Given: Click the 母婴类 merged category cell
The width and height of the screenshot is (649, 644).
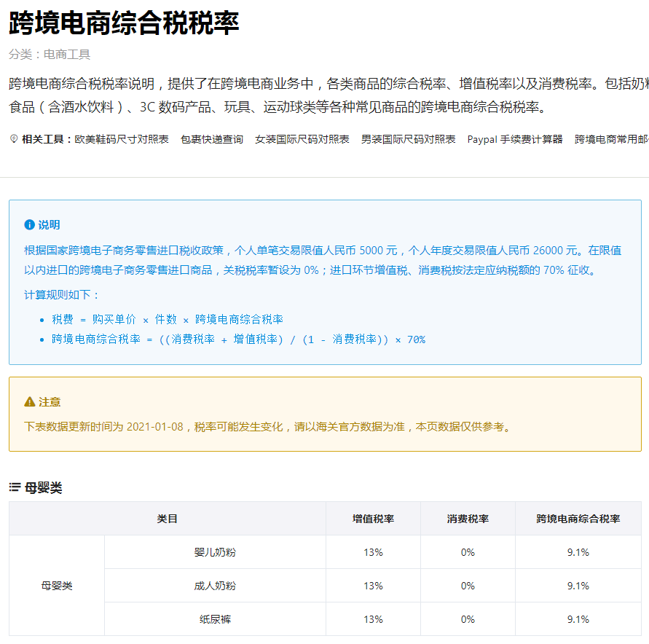Looking at the screenshot, I should tap(57, 586).
